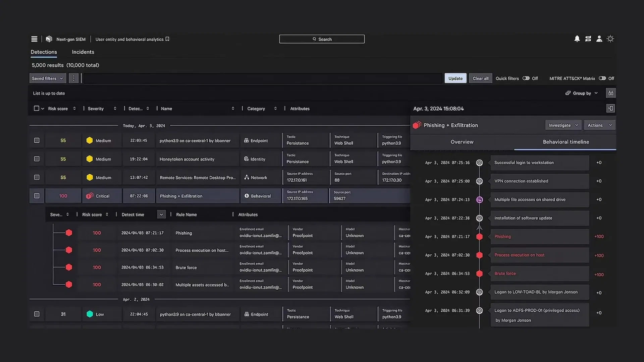Open the user profile icon

point(599,39)
